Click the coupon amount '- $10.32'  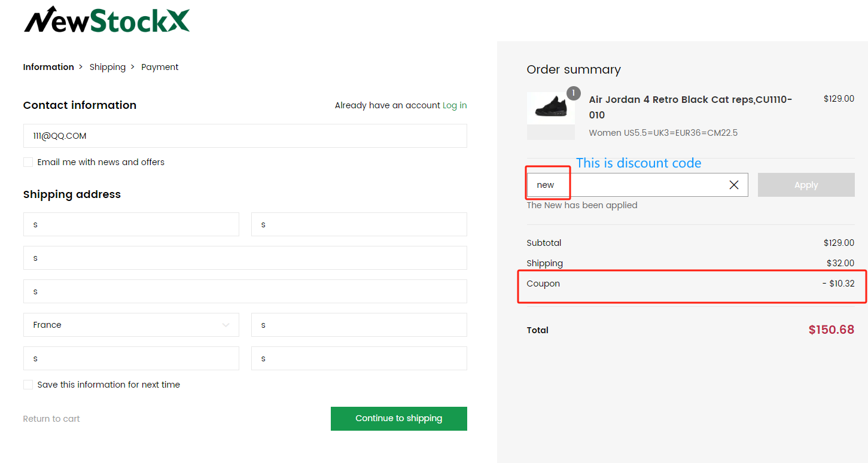(x=839, y=284)
